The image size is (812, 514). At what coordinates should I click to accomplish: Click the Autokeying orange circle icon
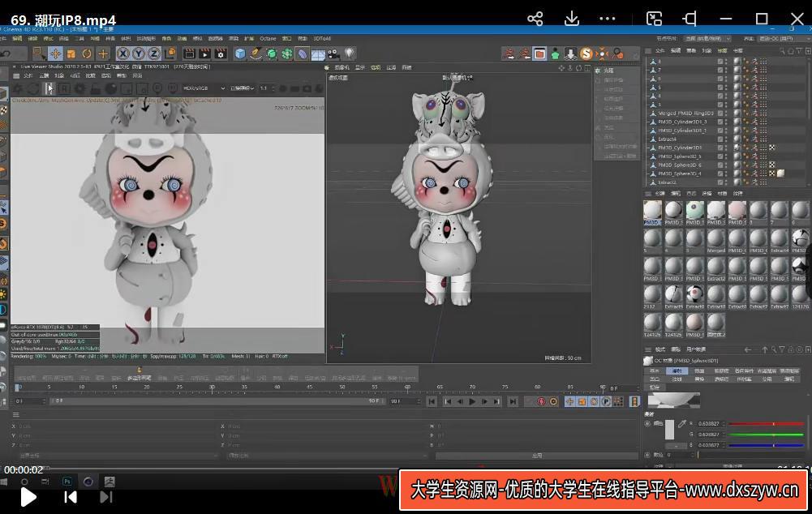(553, 401)
